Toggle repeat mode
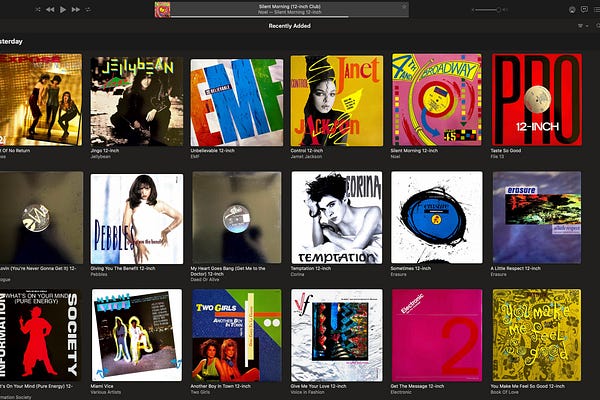The image size is (600, 400). click(x=88, y=10)
